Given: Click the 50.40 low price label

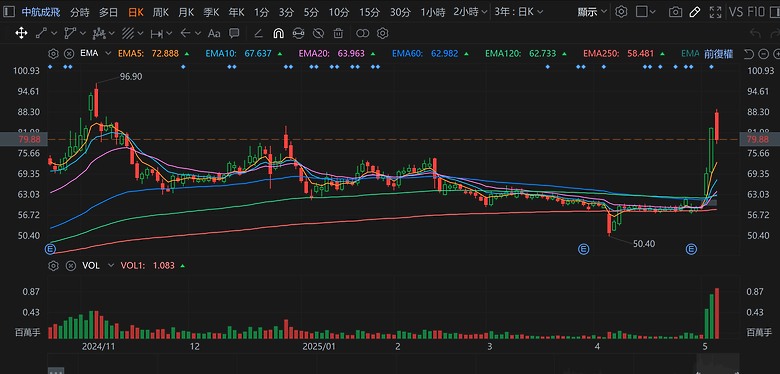Looking at the screenshot, I should tap(644, 244).
